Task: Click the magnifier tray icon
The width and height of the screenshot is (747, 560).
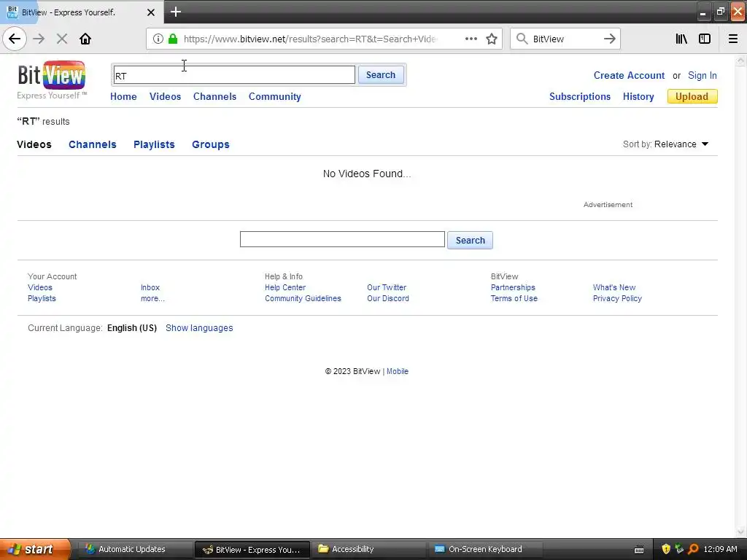Action: [693, 549]
